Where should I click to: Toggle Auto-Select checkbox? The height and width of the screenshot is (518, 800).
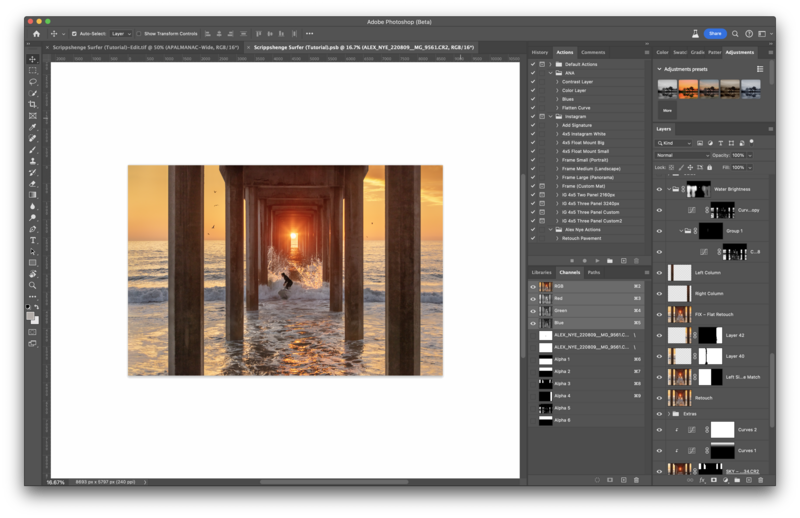point(74,34)
